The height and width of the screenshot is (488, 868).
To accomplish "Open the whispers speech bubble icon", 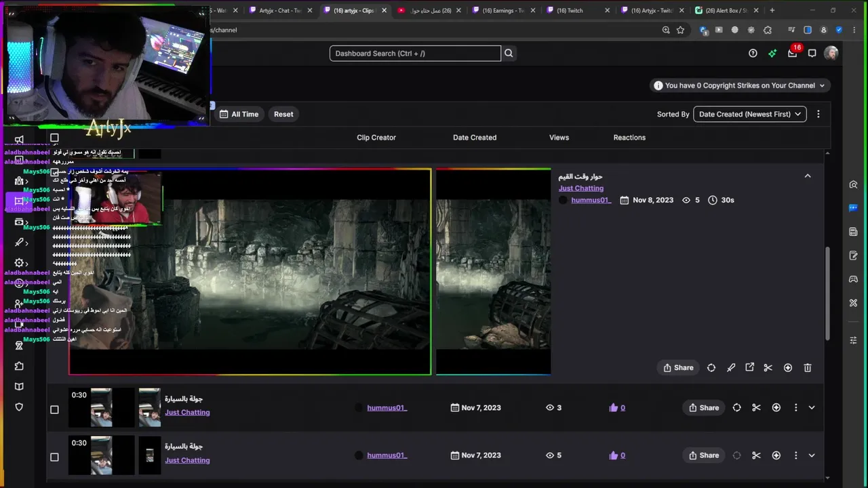I will (812, 54).
